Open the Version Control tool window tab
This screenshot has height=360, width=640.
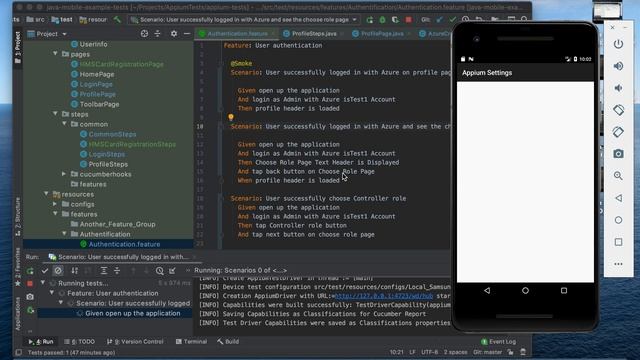click(135, 342)
